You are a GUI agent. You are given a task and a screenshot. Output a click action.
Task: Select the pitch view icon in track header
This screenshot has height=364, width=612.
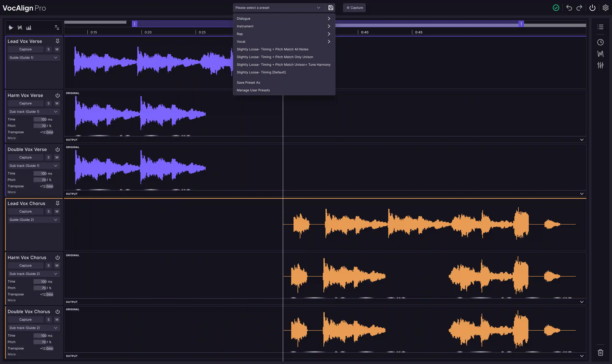tap(20, 28)
